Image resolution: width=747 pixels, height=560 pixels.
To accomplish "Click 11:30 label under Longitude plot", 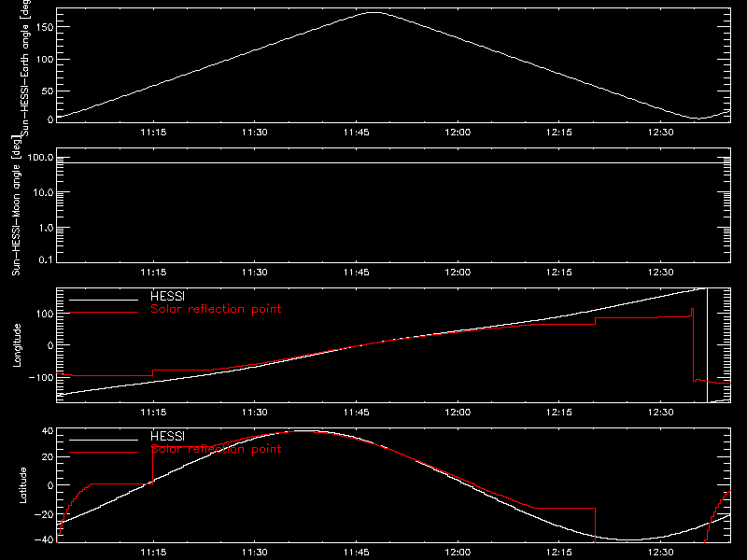I will point(255,413).
